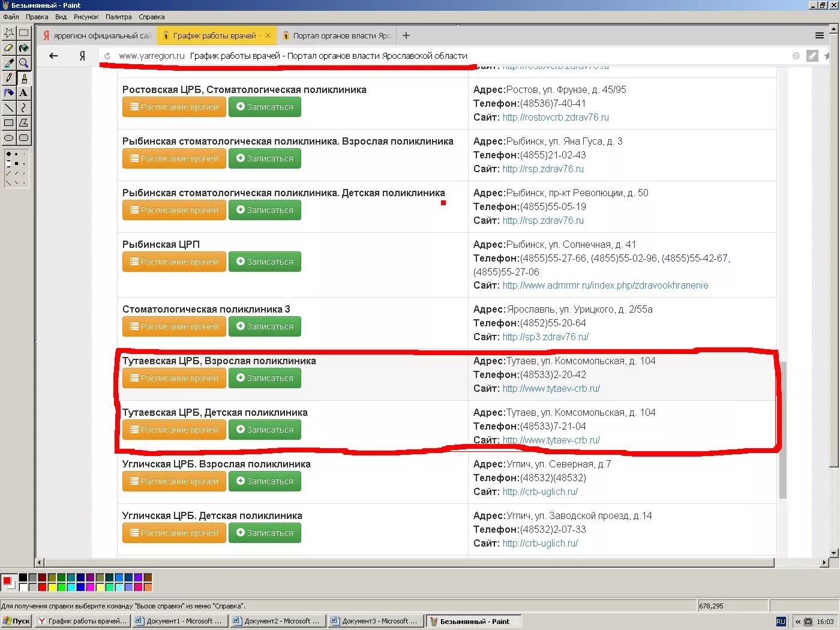Click the Paint horizontal scrollbar left arrow
This screenshot has height=630, width=840.
(x=40, y=562)
